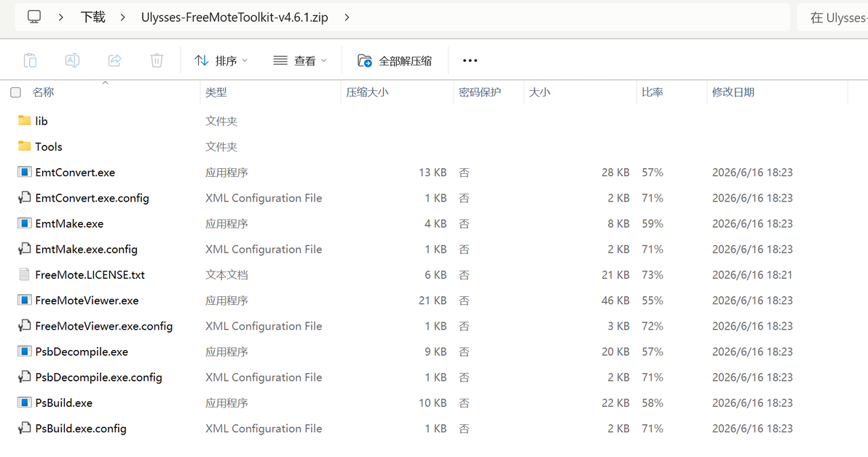Select the EmtMake.exe.config file name
Screen dimensions: 868x457
87,250
